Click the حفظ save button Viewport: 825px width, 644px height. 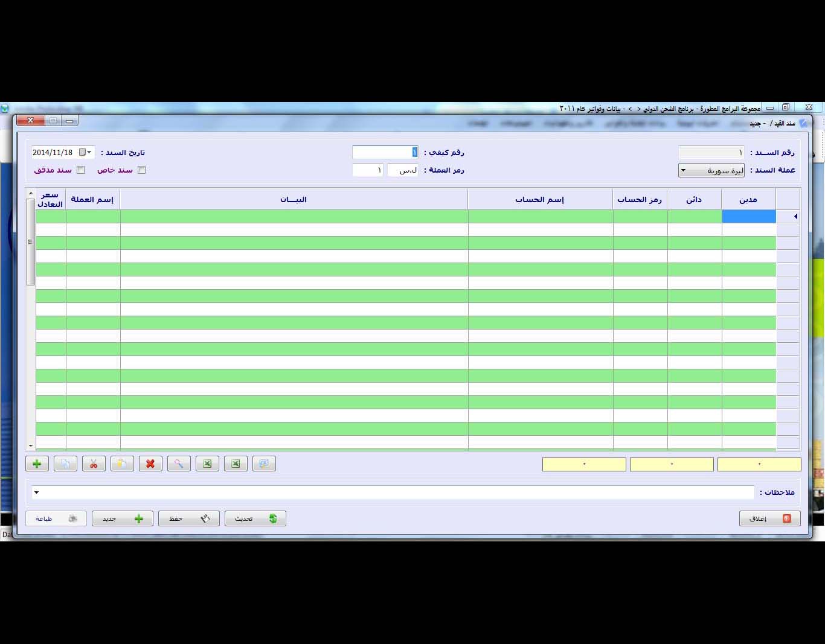[188, 518]
